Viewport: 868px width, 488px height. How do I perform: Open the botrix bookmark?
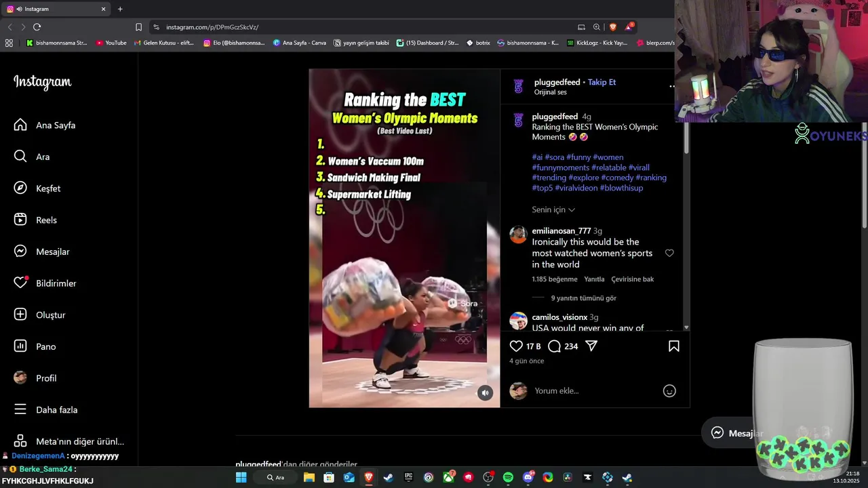click(478, 43)
